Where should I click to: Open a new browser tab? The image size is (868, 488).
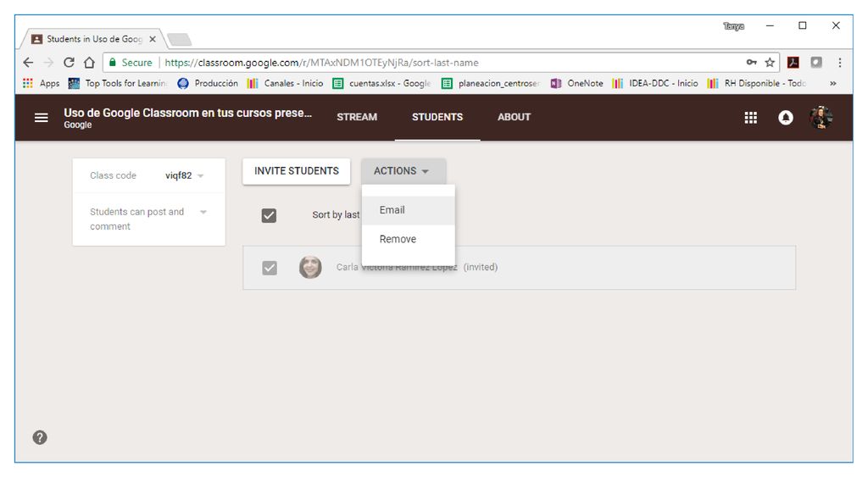[180, 39]
